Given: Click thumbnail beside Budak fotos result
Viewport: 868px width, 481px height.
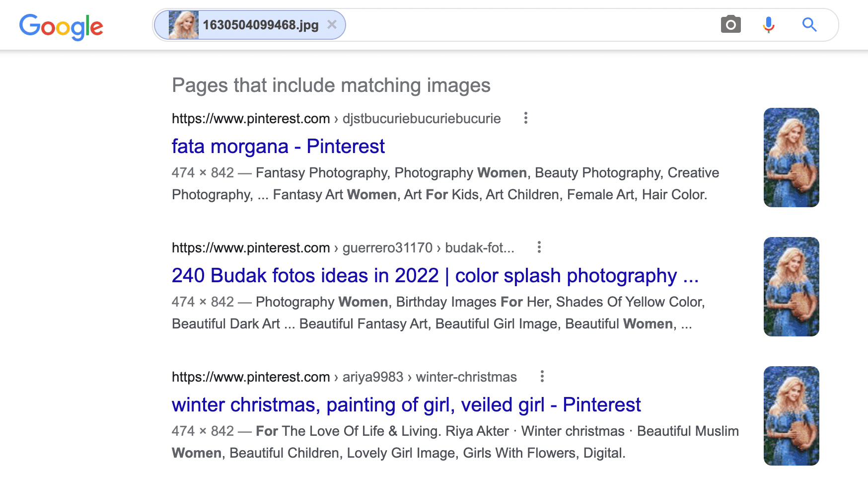Looking at the screenshot, I should tap(791, 287).
